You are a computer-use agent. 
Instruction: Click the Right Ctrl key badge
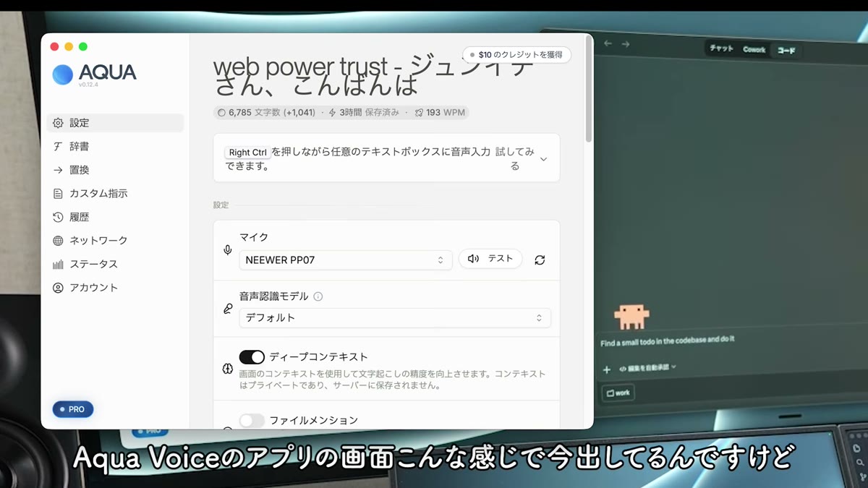pos(247,153)
